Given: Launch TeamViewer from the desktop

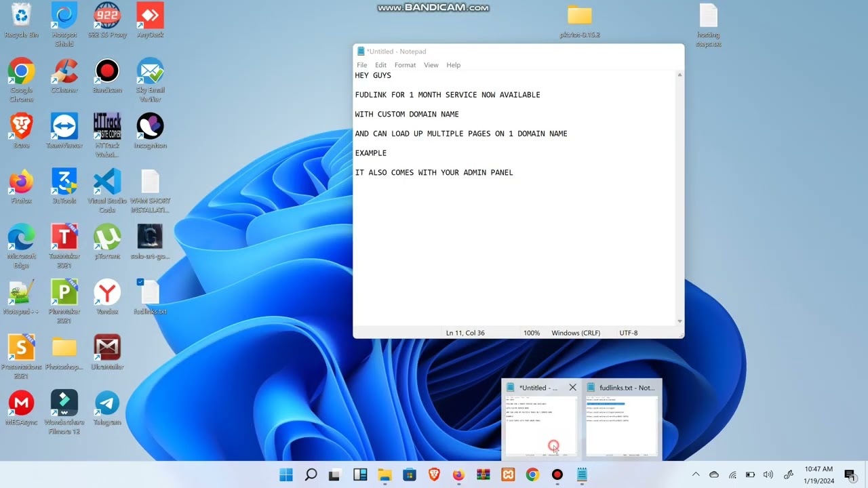Looking at the screenshot, I should pyautogui.click(x=64, y=131).
